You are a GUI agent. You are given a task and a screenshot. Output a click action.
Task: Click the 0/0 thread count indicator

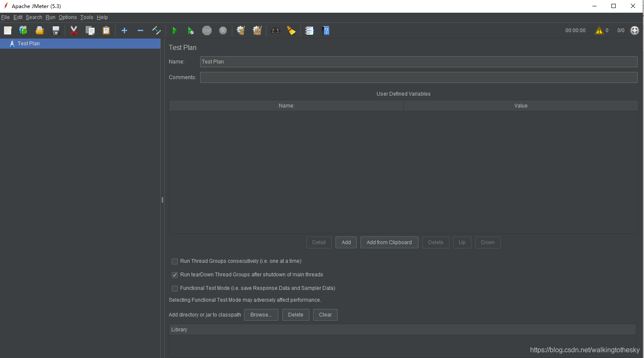pos(621,30)
